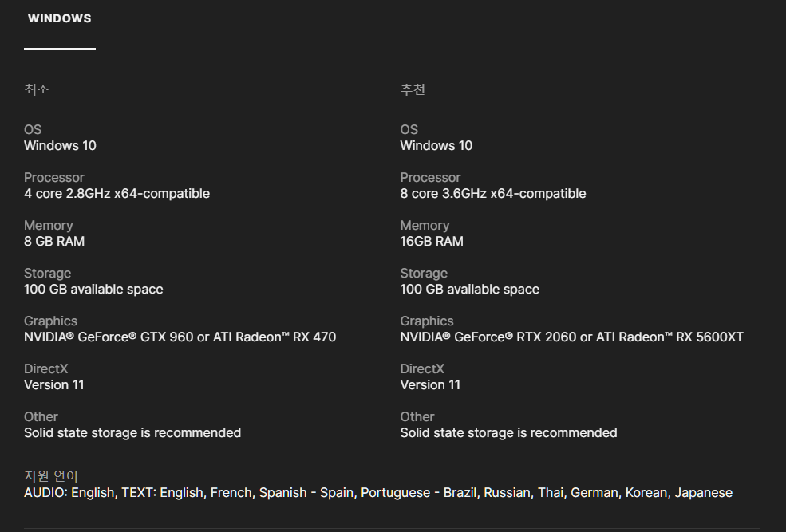Click the GTX 960 graphics requirement line
Viewport: 786px width, 532px height.
tap(180, 337)
